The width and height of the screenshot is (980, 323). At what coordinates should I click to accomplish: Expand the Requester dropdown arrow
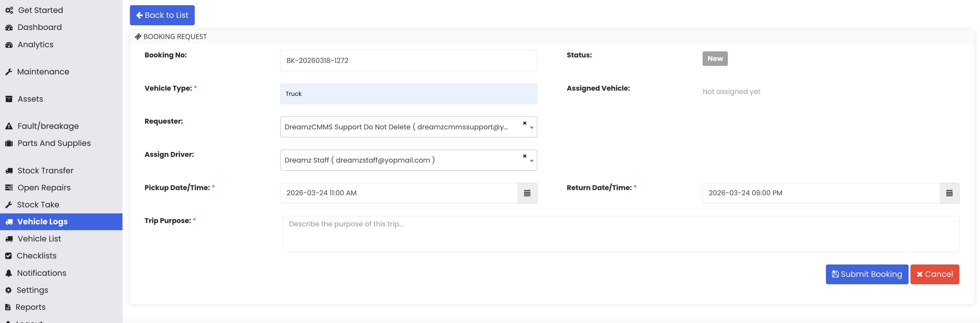click(x=531, y=128)
